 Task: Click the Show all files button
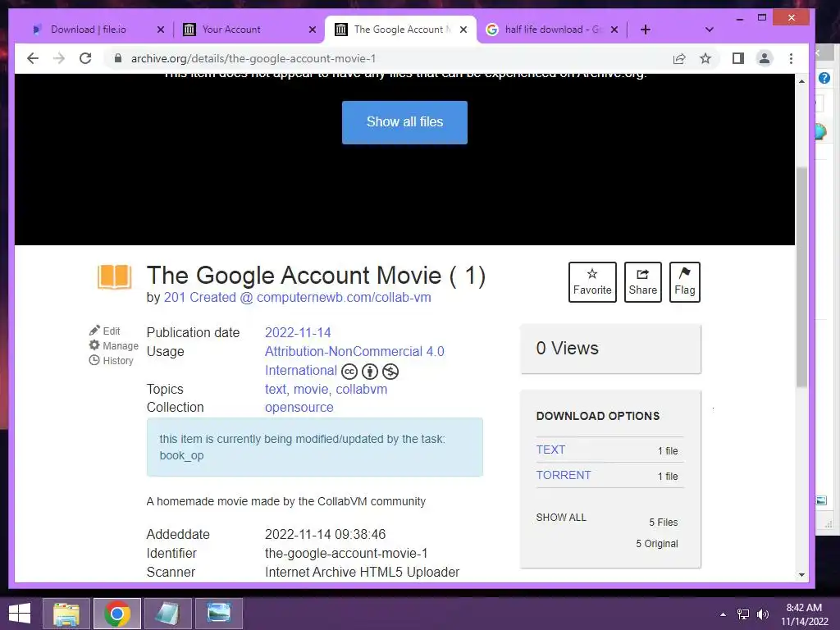click(x=404, y=122)
